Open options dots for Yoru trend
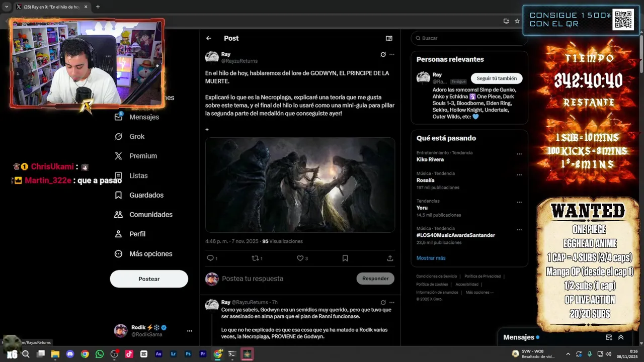Image resolution: width=644 pixels, height=362 pixels. [519, 203]
